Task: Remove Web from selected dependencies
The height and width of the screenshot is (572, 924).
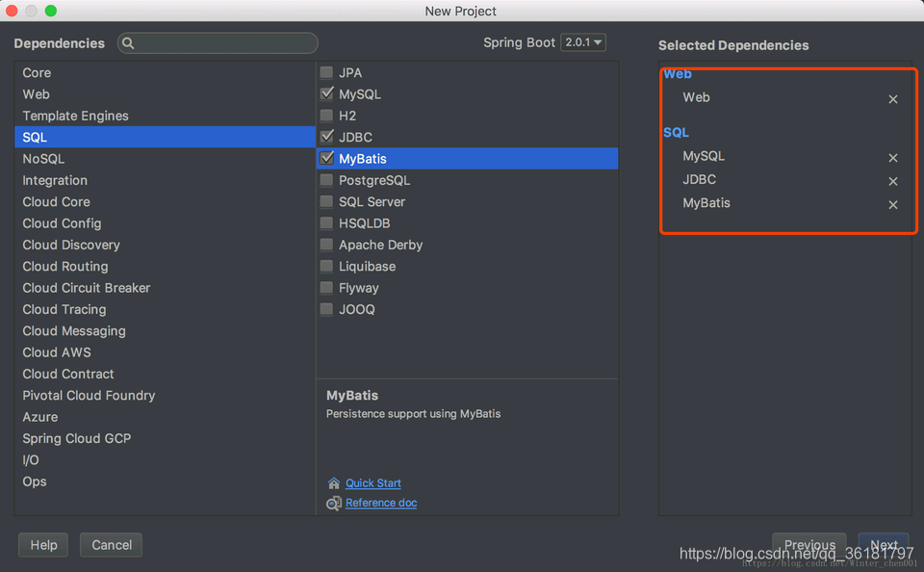Action: click(x=893, y=99)
